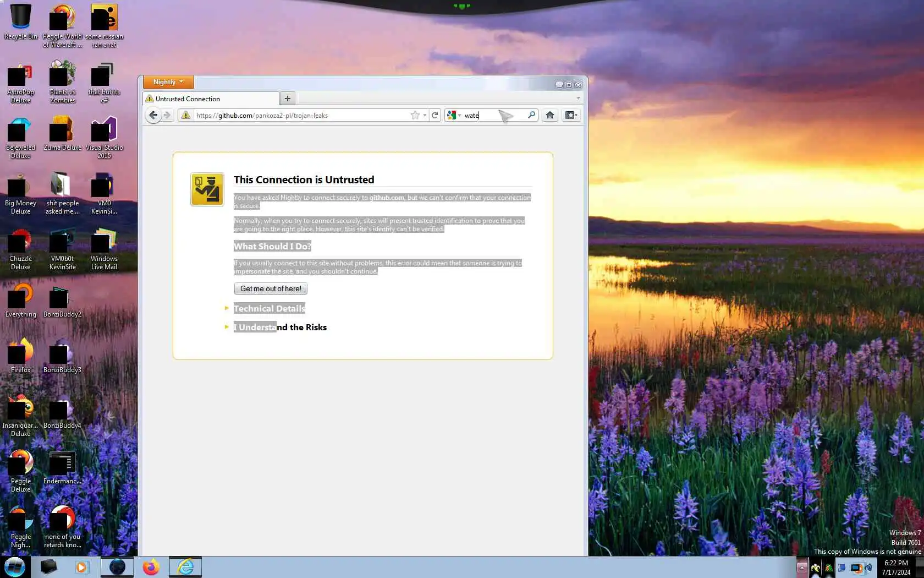The width and height of the screenshot is (924, 578).
Task: Select the Big Money Deluxe desktop icon
Action: (20, 194)
